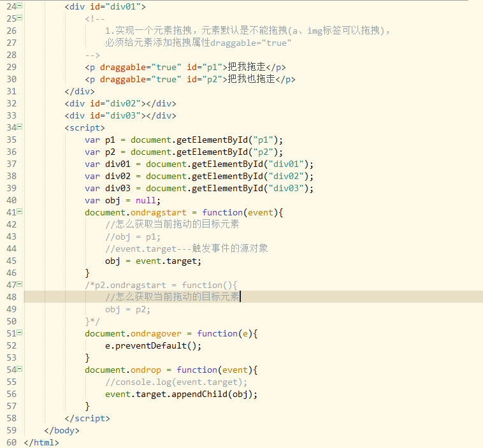Click line number 60 in the gutter
Screen dimensions: 483x448
tap(11, 442)
